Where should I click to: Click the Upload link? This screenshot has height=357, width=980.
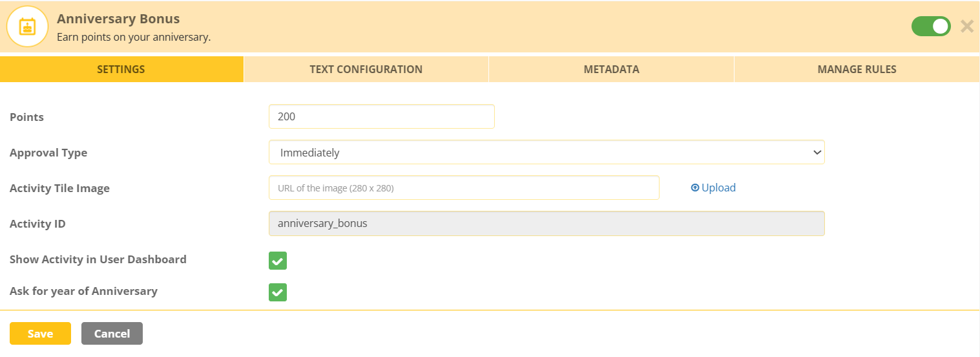713,188
